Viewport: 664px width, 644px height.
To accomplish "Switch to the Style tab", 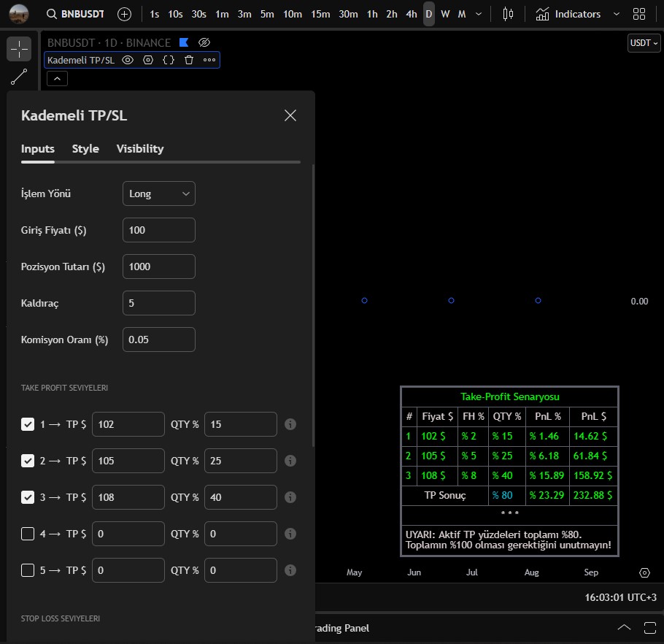I will coord(85,149).
